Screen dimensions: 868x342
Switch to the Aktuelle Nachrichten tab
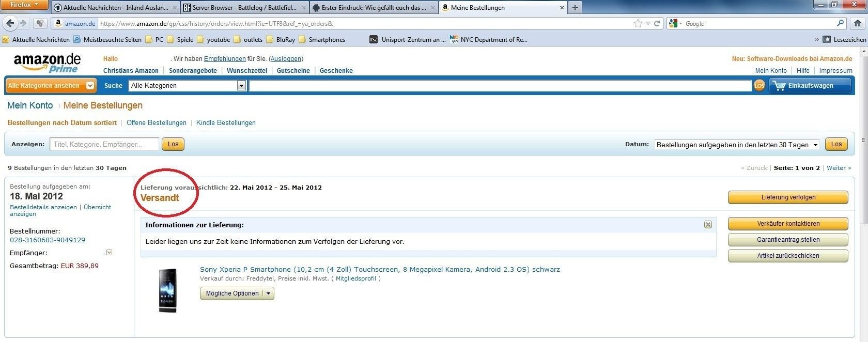click(115, 8)
